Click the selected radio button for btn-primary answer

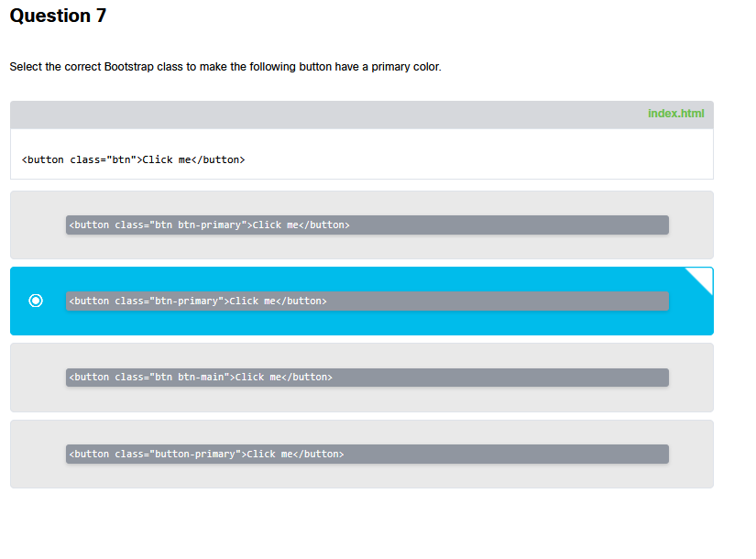pos(36,301)
